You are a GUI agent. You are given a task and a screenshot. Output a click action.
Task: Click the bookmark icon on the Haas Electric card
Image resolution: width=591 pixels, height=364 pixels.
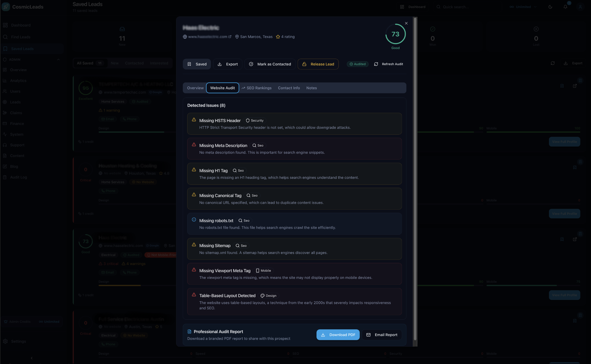click(x=562, y=239)
